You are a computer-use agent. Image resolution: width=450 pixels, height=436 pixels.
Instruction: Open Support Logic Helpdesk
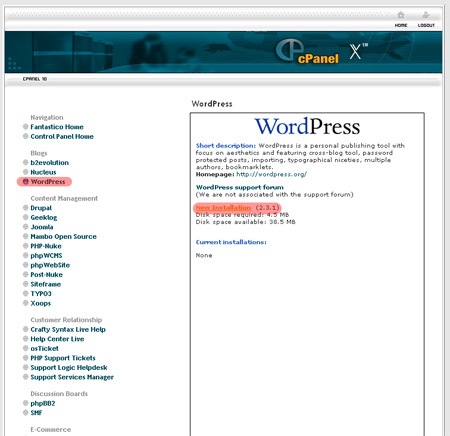[69, 368]
